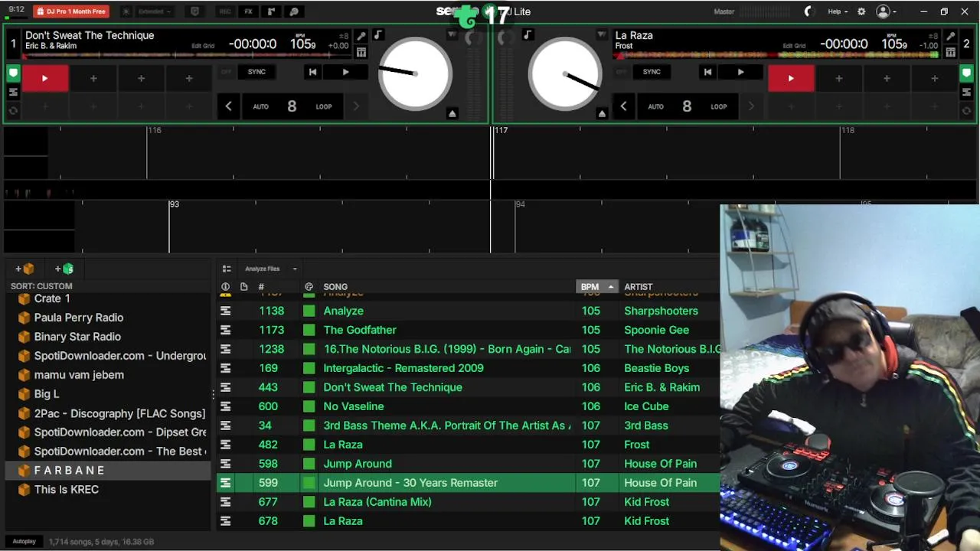Screen dimensions: 980x551
Task: Toggle SYNC on deck 2
Action: (652, 72)
